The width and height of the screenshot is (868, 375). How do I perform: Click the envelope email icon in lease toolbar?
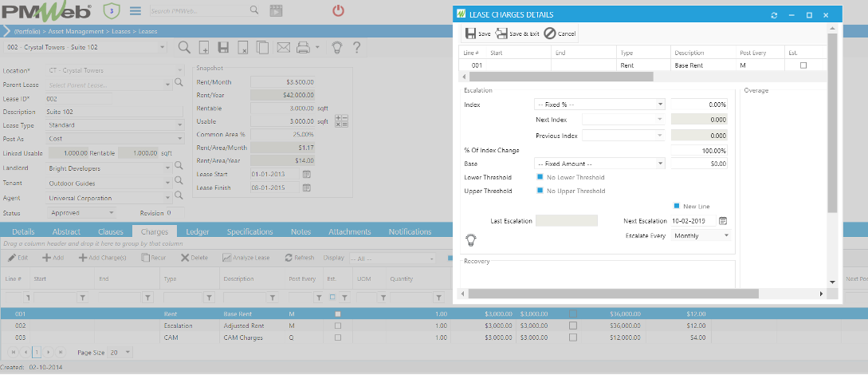[x=284, y=48]
